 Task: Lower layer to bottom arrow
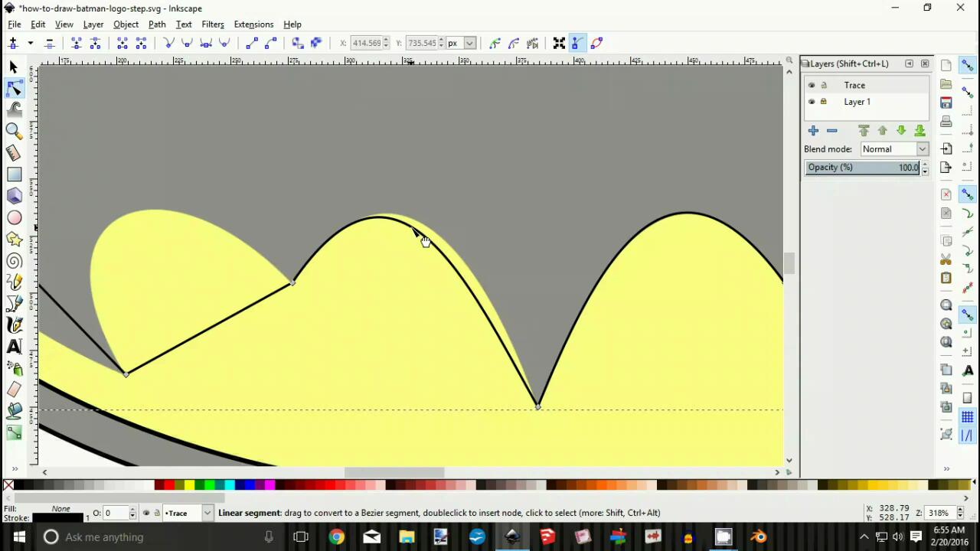[920, 131]
